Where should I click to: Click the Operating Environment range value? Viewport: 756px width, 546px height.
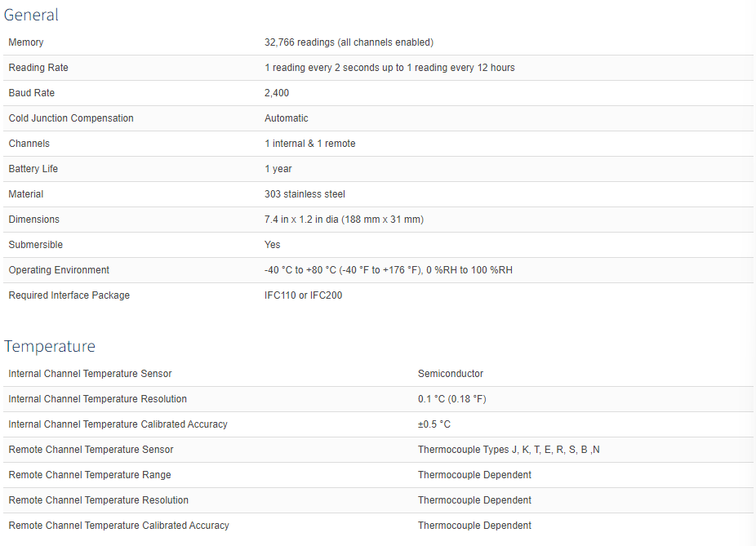click(389, 270)
